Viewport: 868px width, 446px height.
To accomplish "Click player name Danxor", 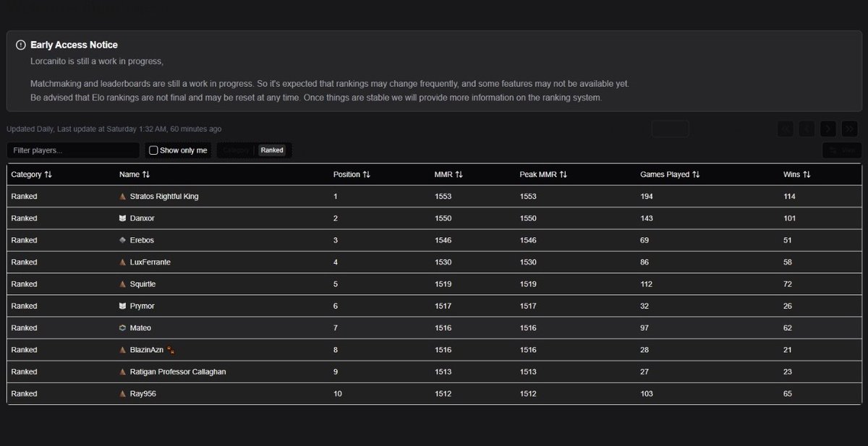I will point(142,218).
